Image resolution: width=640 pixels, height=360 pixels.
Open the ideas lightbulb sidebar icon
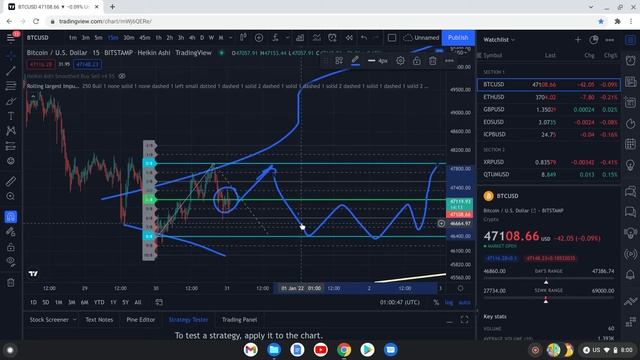630,165
